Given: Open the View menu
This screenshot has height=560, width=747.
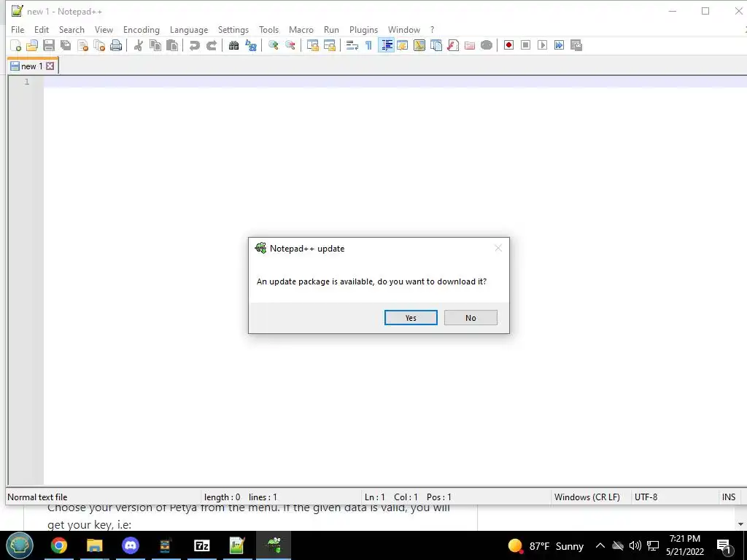Looking at the screenshot, I should (x=104, y=29).
